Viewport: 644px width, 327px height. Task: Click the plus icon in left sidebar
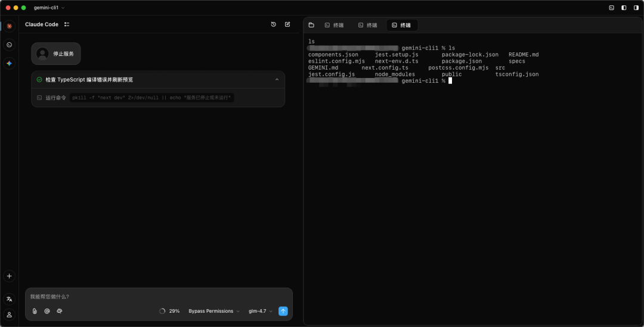click(9, 276)
